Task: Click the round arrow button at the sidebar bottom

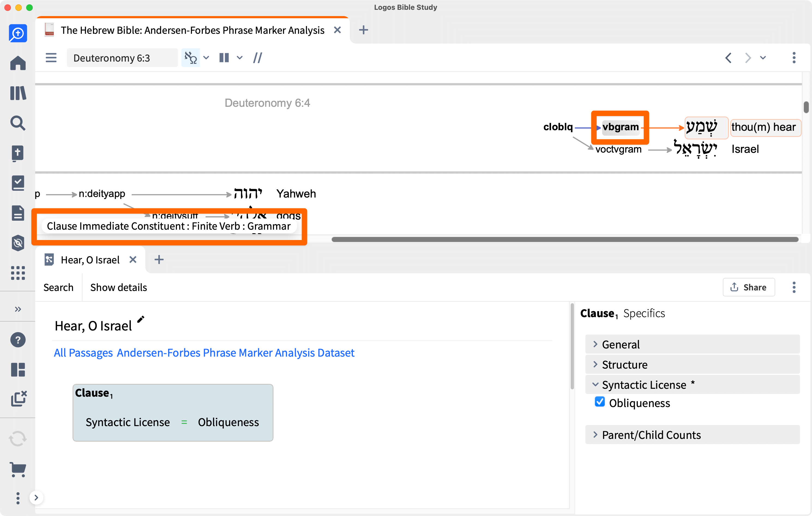Action: coord(37,497)
